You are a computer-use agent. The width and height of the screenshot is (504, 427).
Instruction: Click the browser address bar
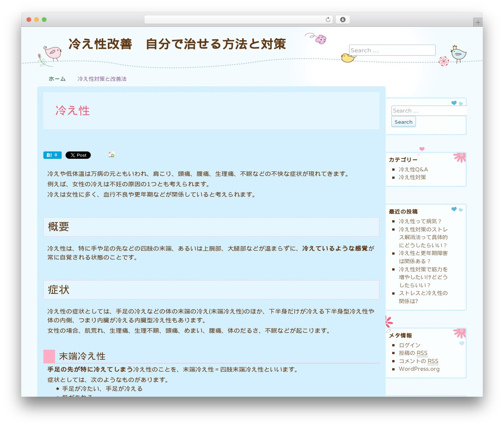point(239,20)
